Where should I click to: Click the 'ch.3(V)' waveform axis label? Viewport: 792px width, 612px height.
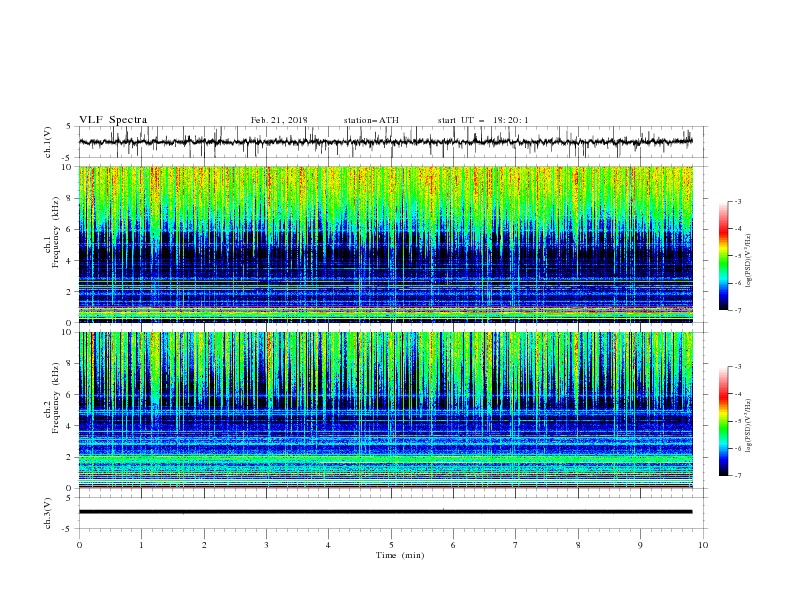click(x=48, y=513)
